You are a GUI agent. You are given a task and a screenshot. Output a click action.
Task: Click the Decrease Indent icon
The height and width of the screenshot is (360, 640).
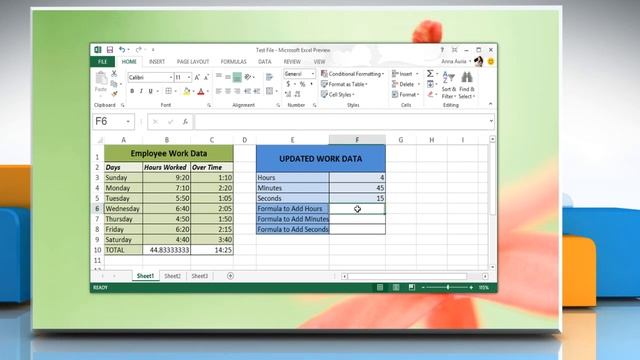(247, 91)
